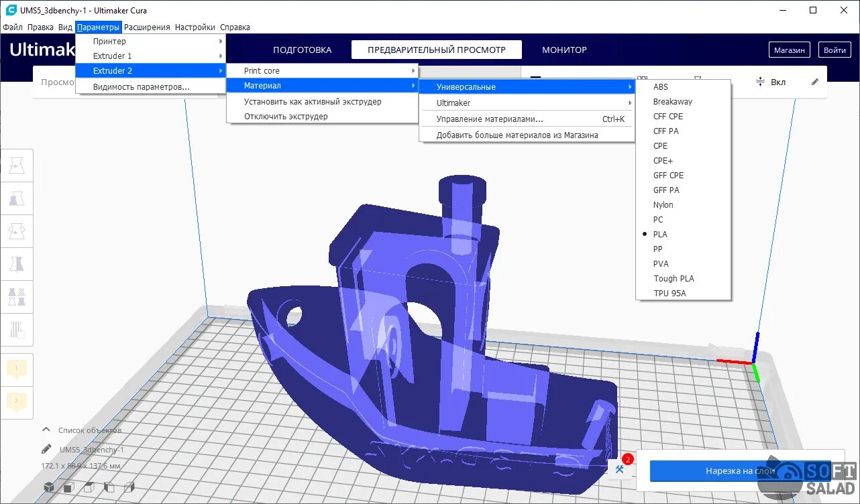Click pencil icon next to UMS5_3dbenchy-1
Viewport: 860px width, 504px height.
46,449
